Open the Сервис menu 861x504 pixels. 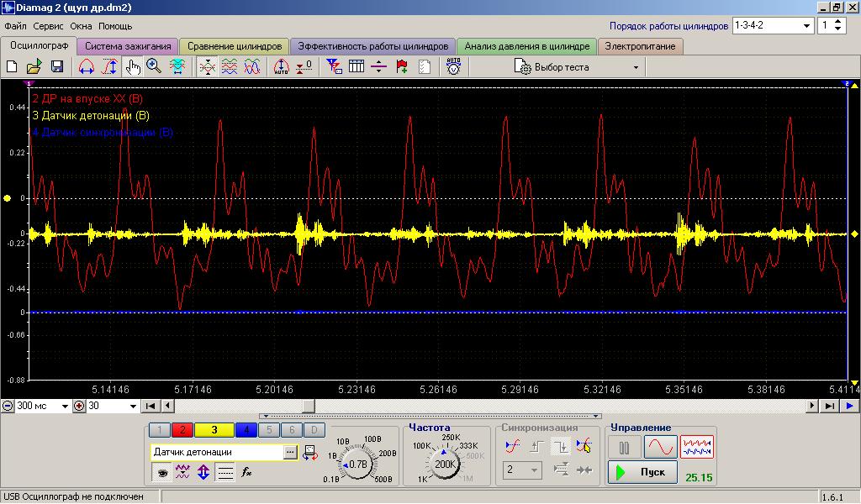[48, 26]
